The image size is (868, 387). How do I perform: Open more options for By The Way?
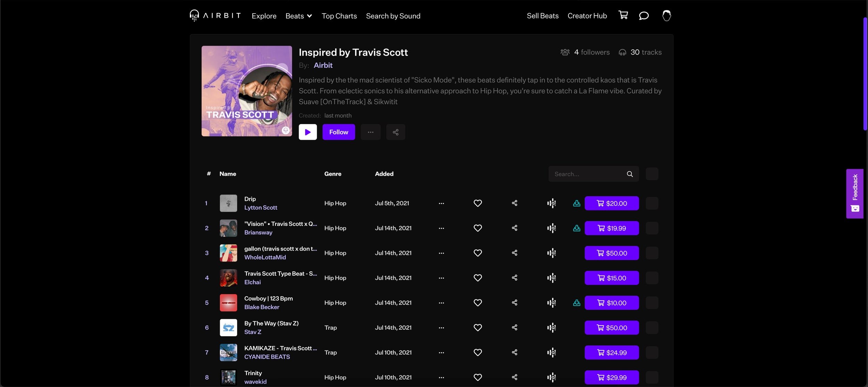[x=441, y=328]
